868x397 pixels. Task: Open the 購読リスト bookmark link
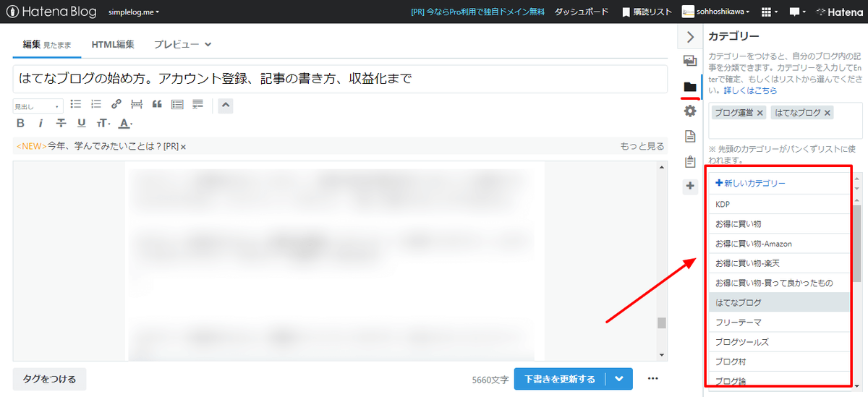(647, 12)
